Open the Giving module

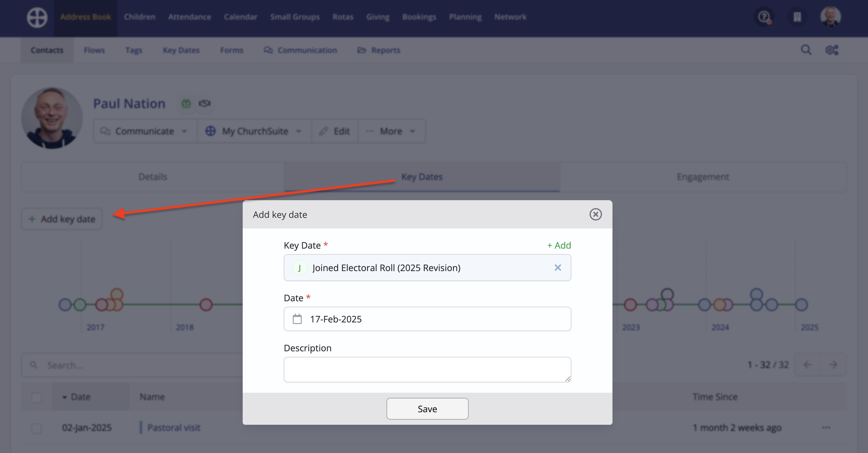[x=378, y=17]
